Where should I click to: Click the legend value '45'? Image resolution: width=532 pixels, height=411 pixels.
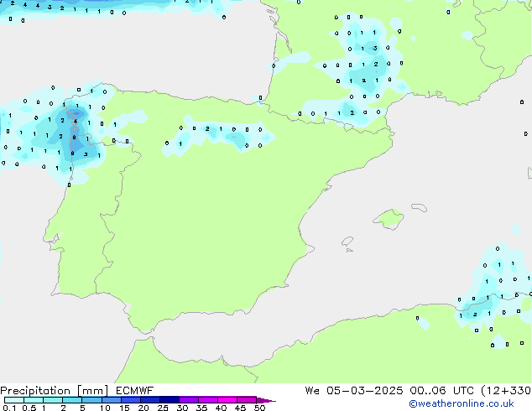coord(240,408)
